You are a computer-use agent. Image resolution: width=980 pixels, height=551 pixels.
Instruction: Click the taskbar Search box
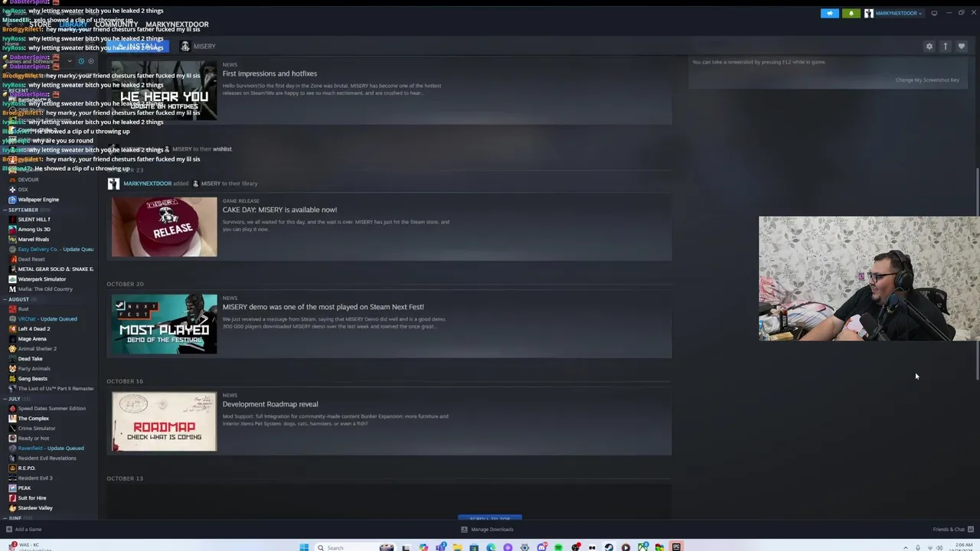(345, 547)
